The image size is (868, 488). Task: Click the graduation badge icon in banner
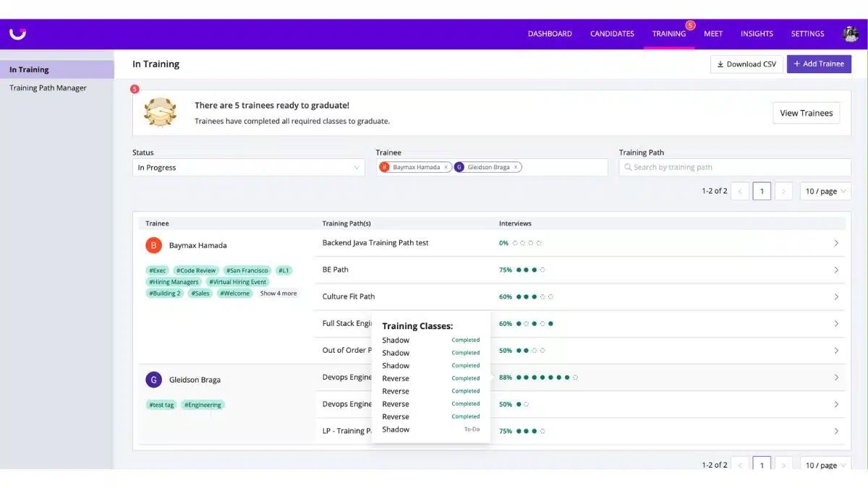pos(160,112)
